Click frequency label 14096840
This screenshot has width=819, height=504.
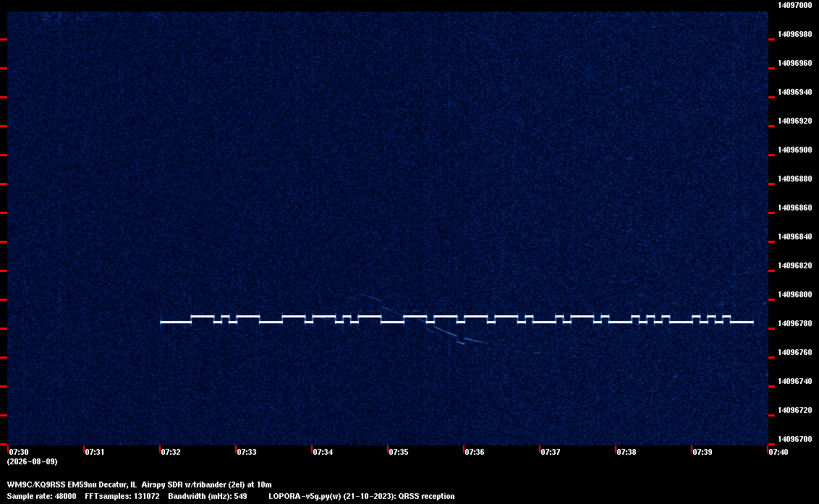click(x=795, y=236)
